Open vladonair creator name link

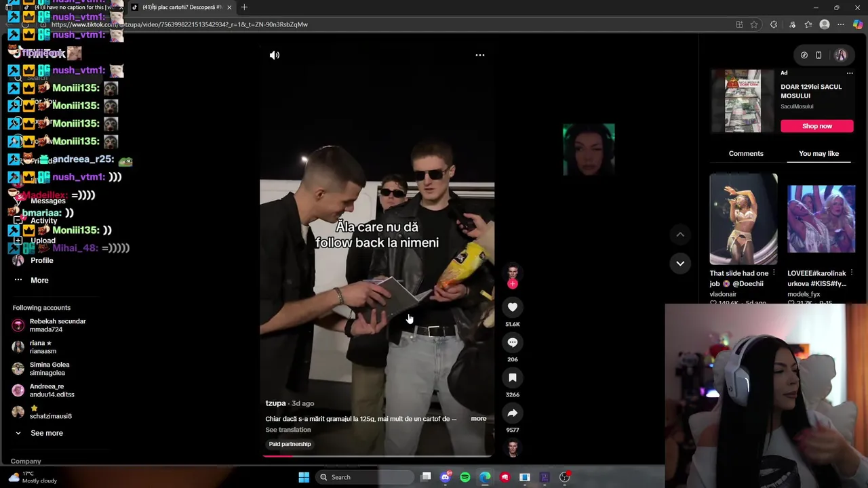pos(723,294)
